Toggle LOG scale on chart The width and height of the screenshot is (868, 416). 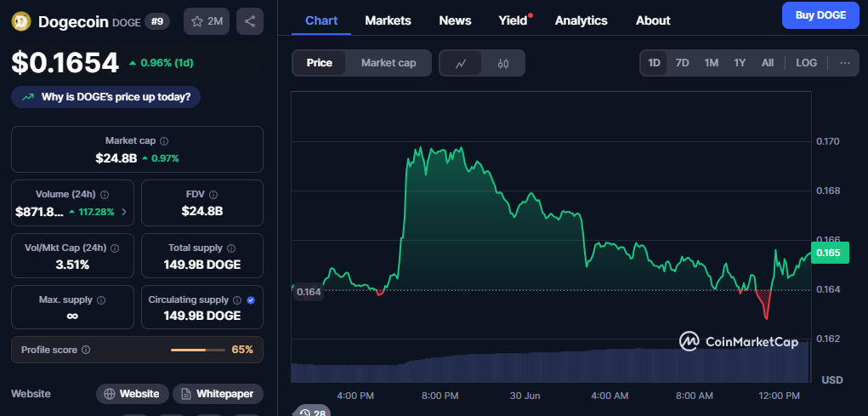[806, 63]
